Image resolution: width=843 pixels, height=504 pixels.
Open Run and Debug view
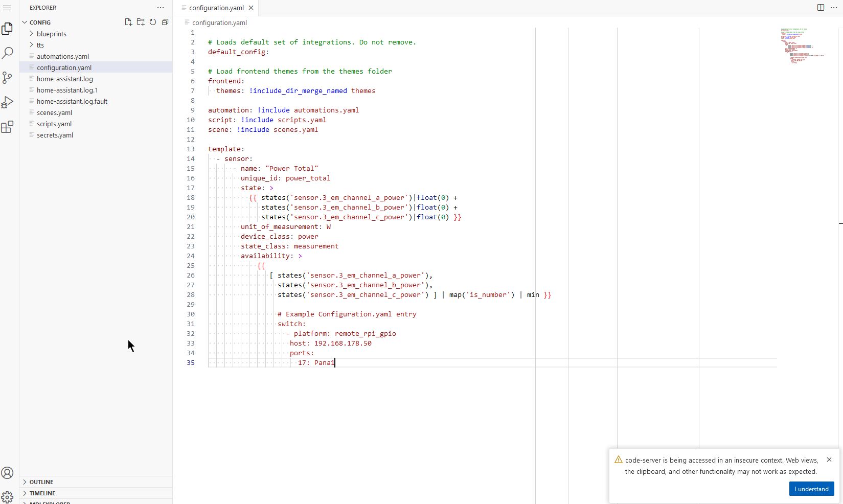click(x=8, y=102)
